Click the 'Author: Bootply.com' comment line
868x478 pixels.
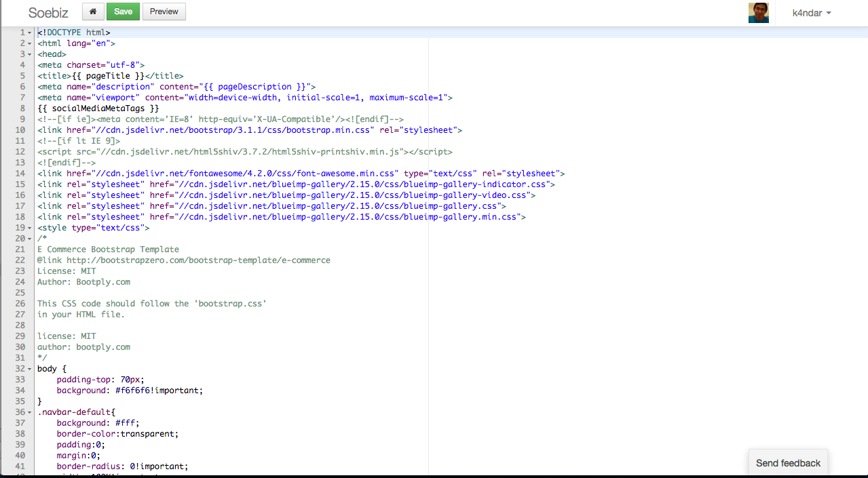point(84,282)
